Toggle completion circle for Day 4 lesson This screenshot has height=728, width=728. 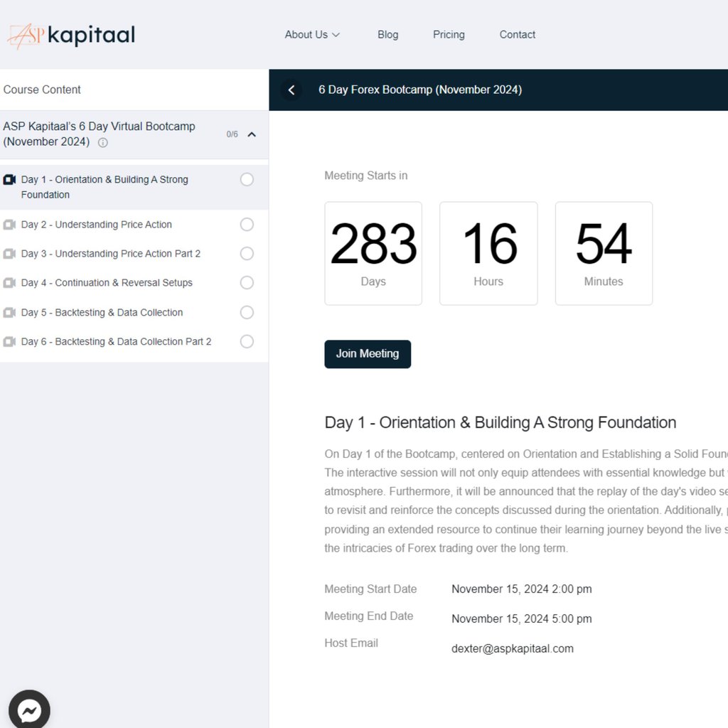[x=247, y=283]
